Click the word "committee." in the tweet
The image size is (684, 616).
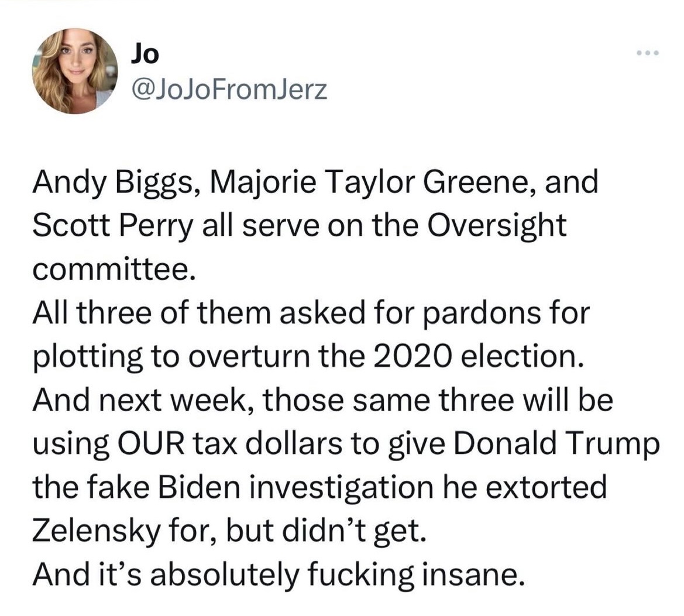[x=112, y=269]
